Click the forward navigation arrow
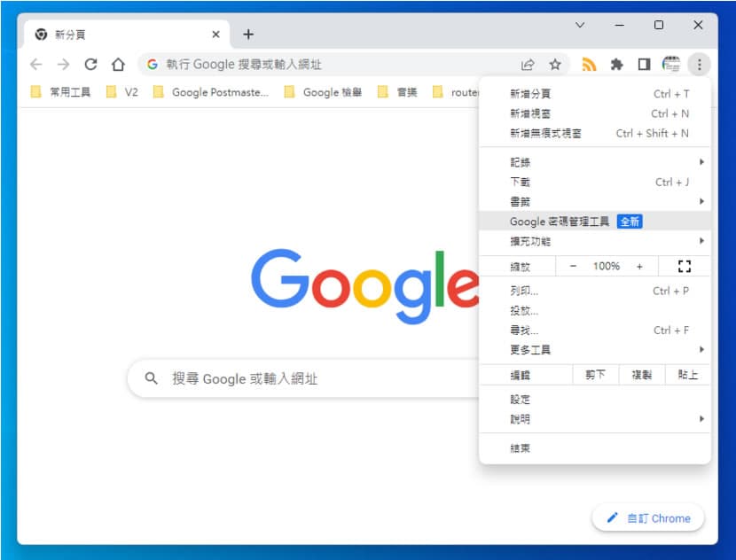This screenshot has width=736, height=560. coord(63,65)
